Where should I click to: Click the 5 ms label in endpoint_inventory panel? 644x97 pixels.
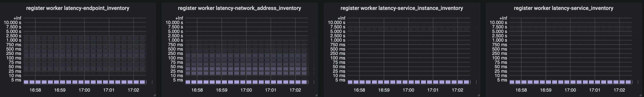16,80
